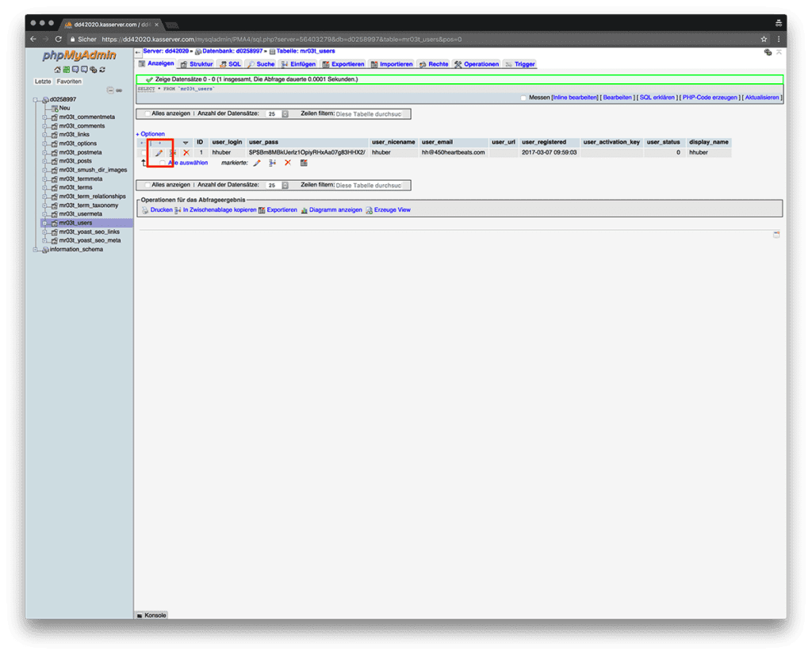Reload the page with the browser refresh icon
This screenshot has width=812, height=655.
(59, 39)
